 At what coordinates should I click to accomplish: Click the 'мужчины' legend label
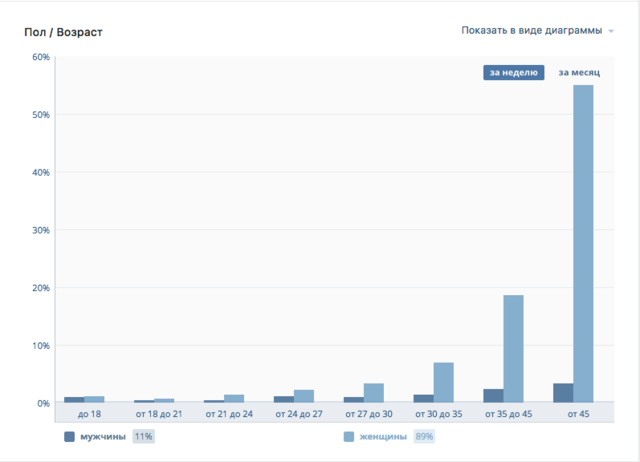[x=103, y=437]
